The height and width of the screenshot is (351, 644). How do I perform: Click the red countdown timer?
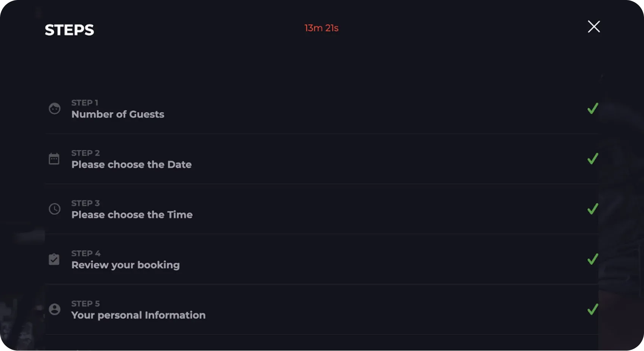(x=321, y=28)
